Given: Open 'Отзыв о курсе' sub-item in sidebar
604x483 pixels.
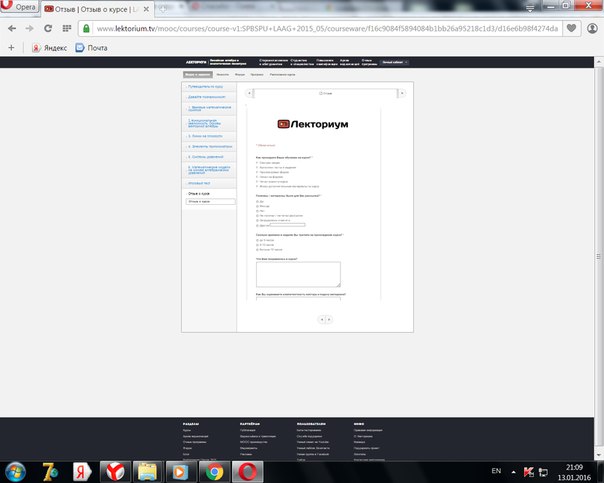Looking at the screenshot, I should (x=210, y=201).
